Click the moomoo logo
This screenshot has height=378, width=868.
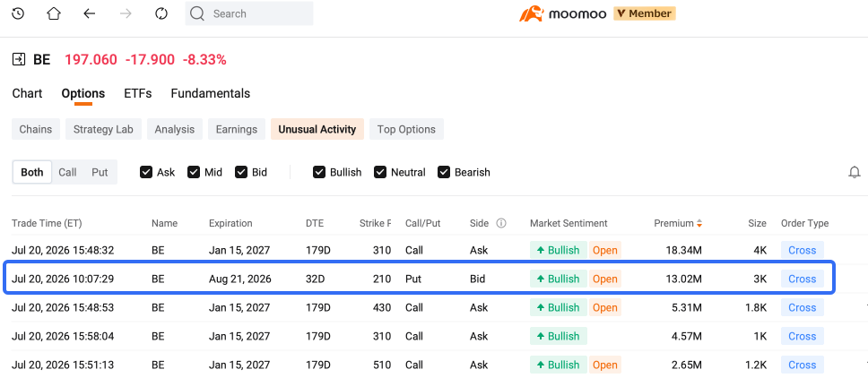pyautogui.click(x=563, y=13)
